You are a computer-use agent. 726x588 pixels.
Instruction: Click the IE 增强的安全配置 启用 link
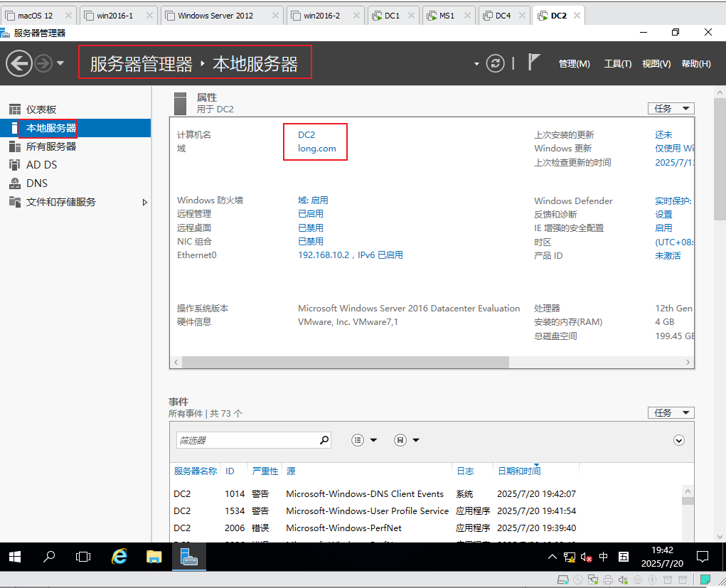[x=663, y=228]
